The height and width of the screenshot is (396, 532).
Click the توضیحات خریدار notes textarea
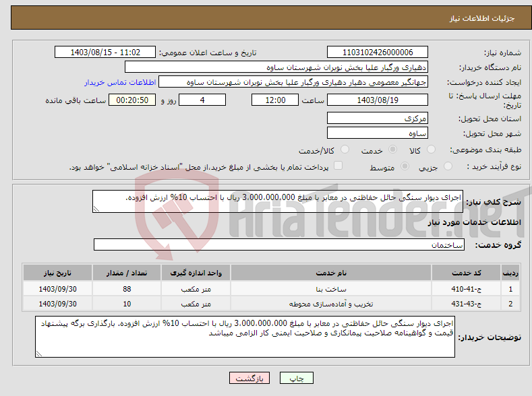[245, 337]
